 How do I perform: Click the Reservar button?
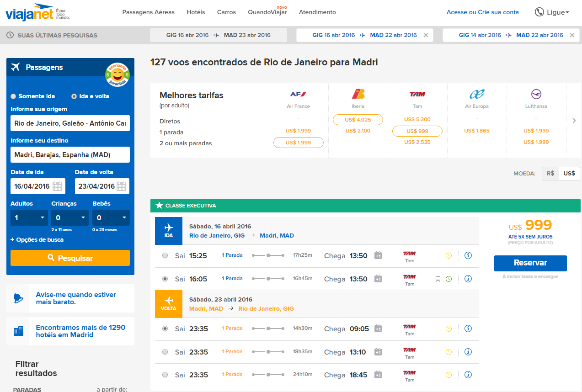(530, 263)
